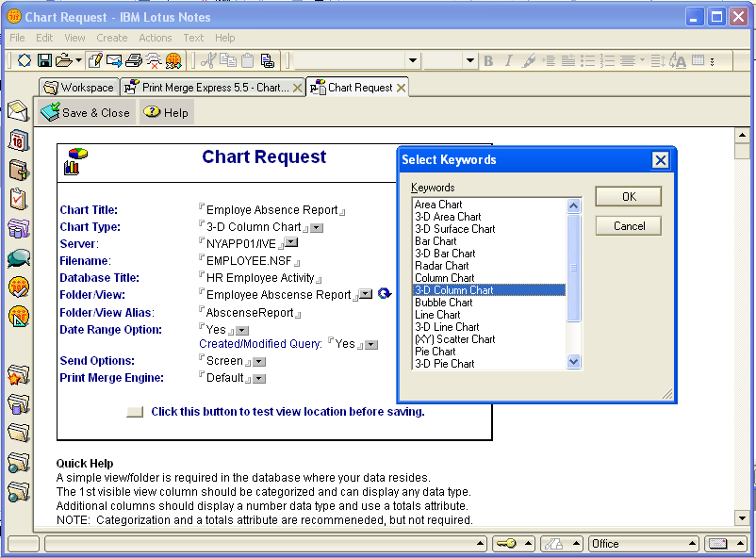The image size is (756, 558).
Task: Open Mail from the bookmark bar
Action: point(18,111)
